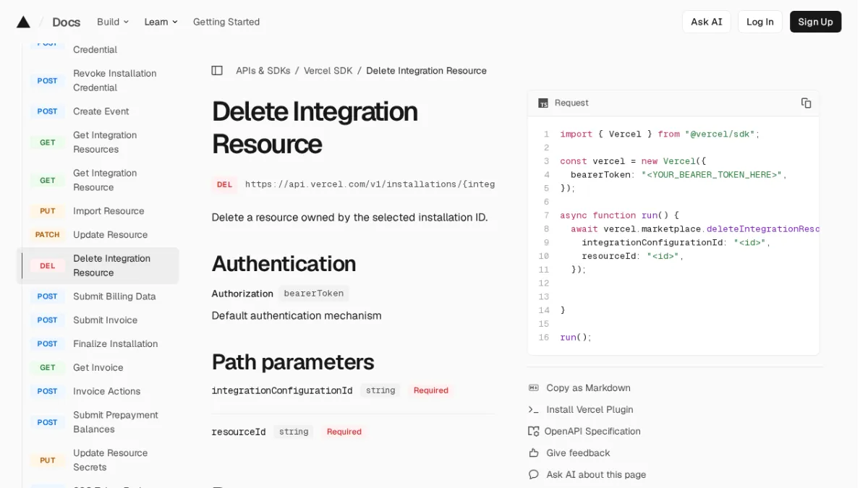Screen dimensions: 868x488
Task: Click the OpenAPI Specification icon
Action: click(x=534, y=431)
